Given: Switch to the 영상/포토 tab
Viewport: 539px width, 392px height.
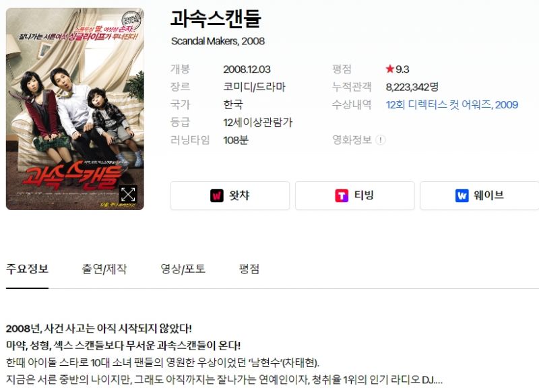Looking at the screenshot, I should [183, 269].
